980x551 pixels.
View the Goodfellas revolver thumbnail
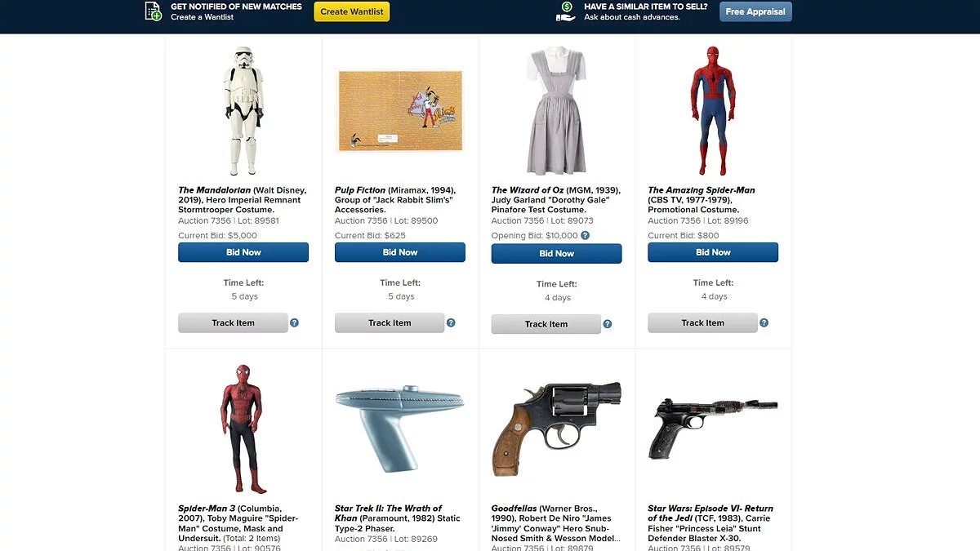557,429
